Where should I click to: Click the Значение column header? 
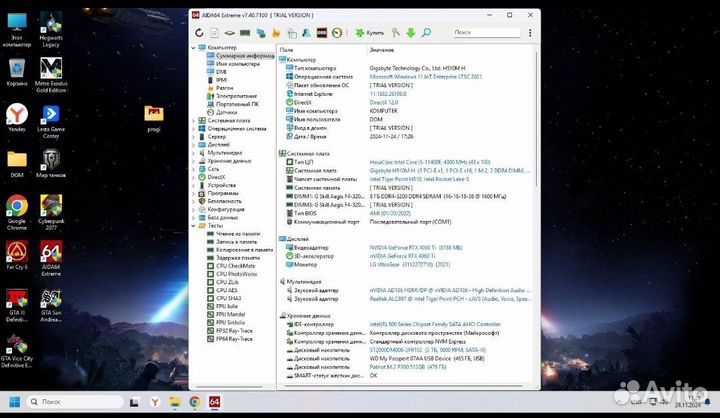[x=381, y=49]
